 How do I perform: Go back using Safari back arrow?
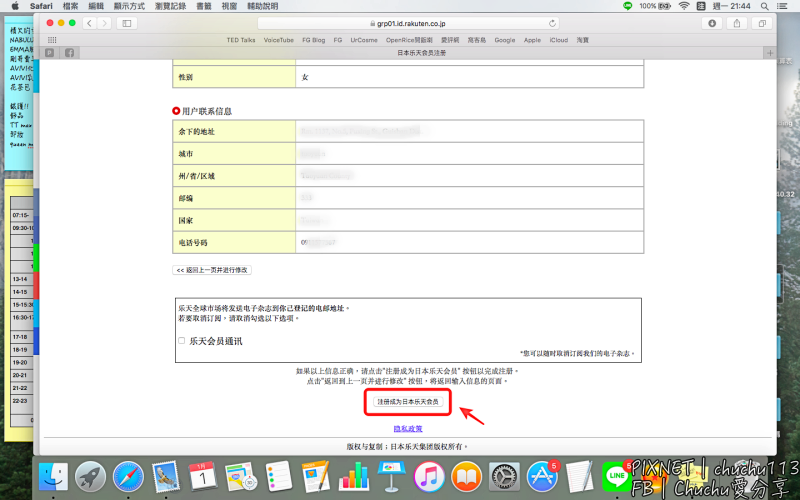pos(89,23)
